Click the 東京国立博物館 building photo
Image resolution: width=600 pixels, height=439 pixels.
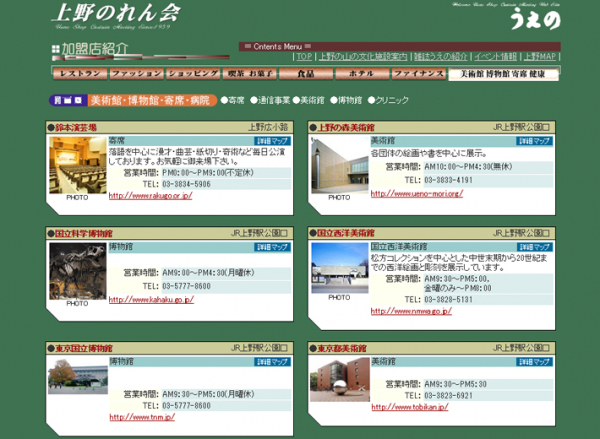(78, 376)
